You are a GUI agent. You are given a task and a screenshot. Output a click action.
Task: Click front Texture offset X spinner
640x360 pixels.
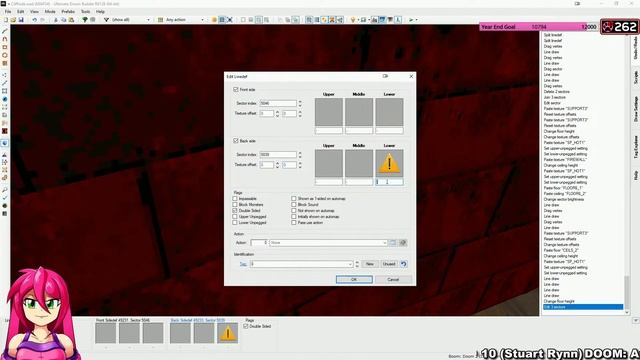(x=278, y=113)
